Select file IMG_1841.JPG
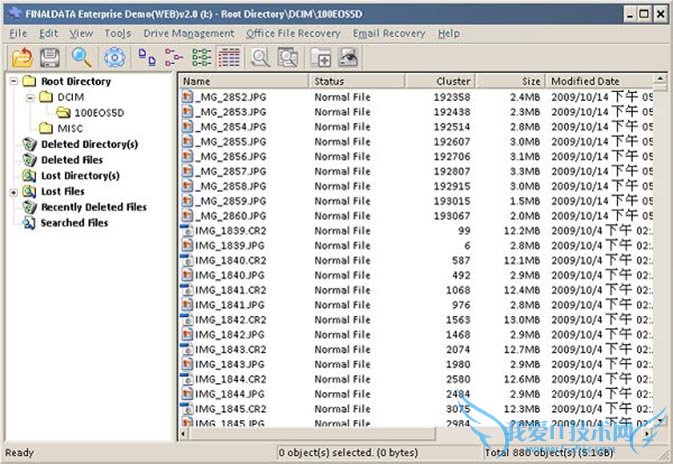673x464 pixels. (230, 305)
